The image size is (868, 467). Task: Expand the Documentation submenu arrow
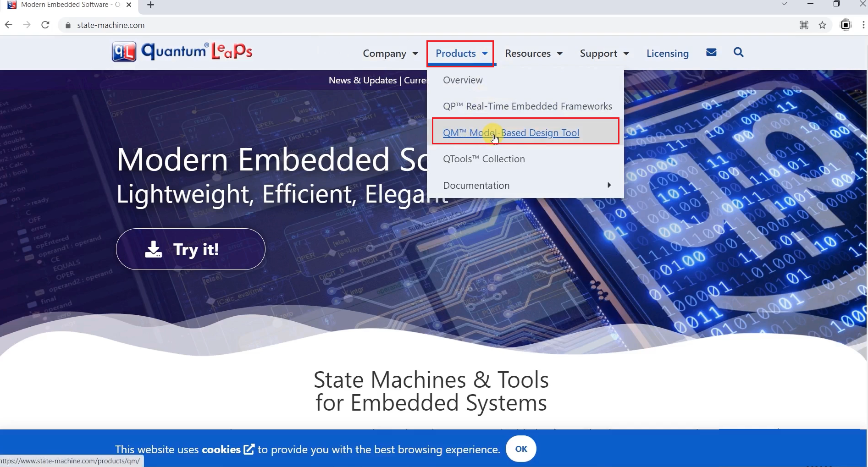[x=609, y=185]
